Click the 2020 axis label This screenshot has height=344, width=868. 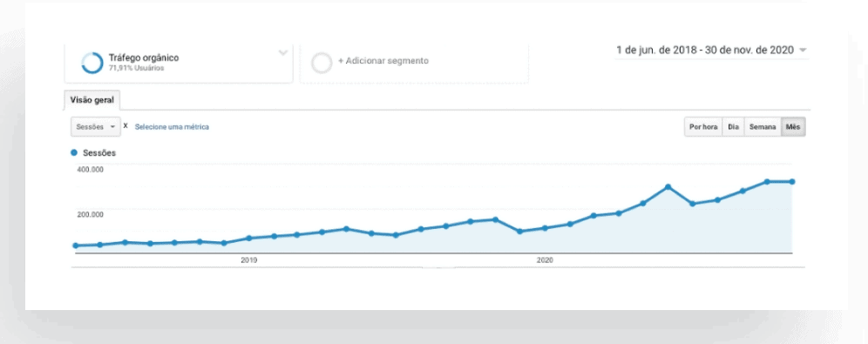(545, 260)
